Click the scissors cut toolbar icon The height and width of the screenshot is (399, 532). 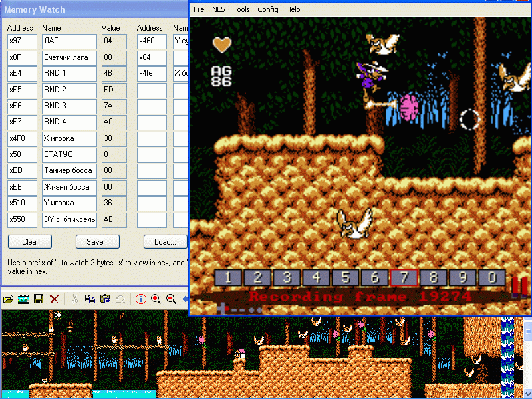click(x=74, y=299)
